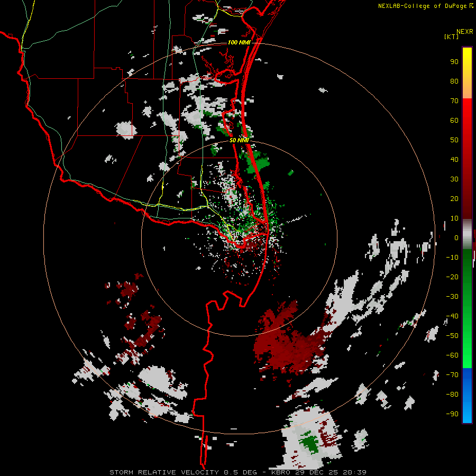Click the 50 NMI range ring label
This screenshot has height=476, width=476.
(x=239, y=140)
